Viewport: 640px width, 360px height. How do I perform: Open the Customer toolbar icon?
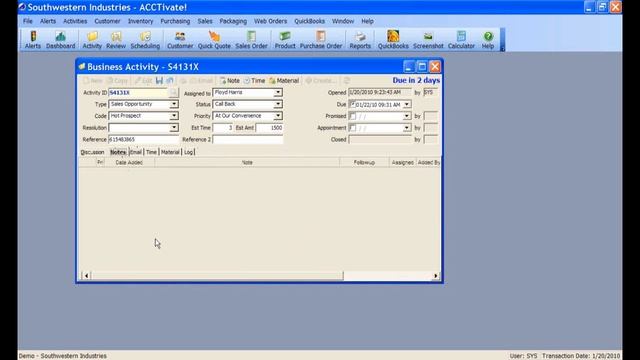click(180, 40)
